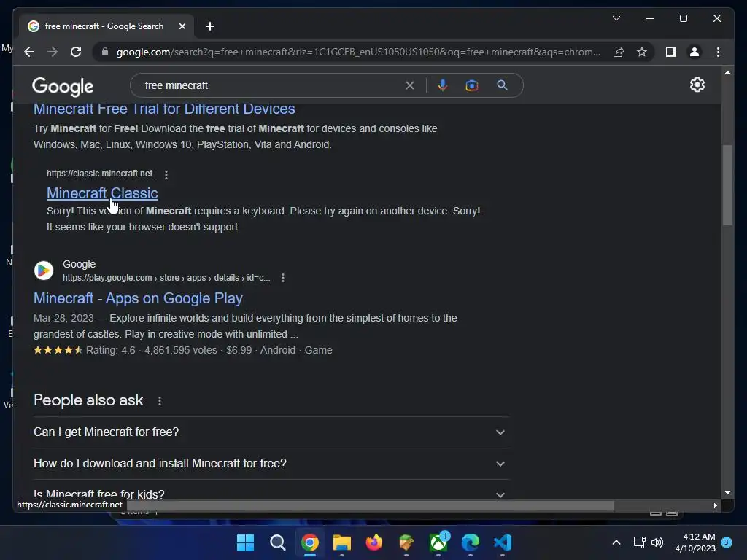The image size is (747, 560).
Task: Click 'Rating: 4.6' text in Play result
Action: (111, 350)
